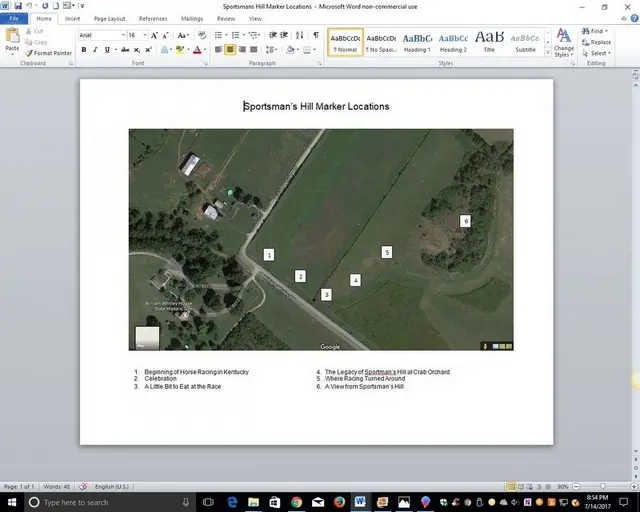Apply the Heading 1 style
Viewport: 640px width, 512px height.
tap(417, 42)
